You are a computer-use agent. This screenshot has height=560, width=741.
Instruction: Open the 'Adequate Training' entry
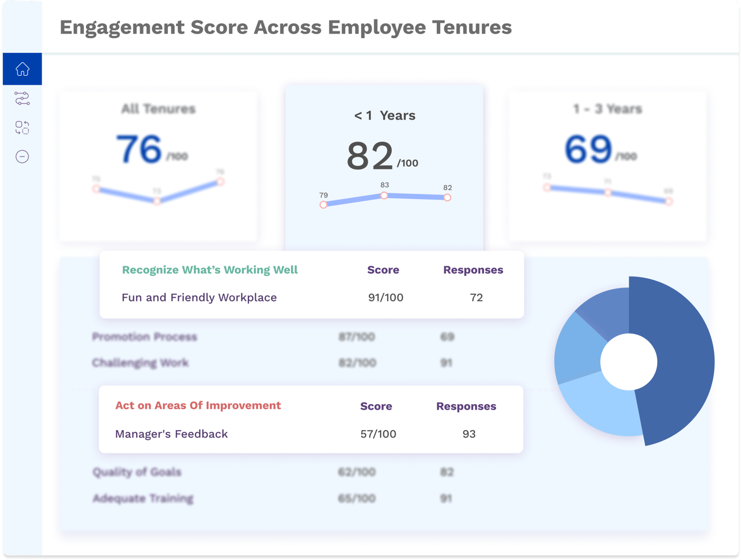[143, 498]
